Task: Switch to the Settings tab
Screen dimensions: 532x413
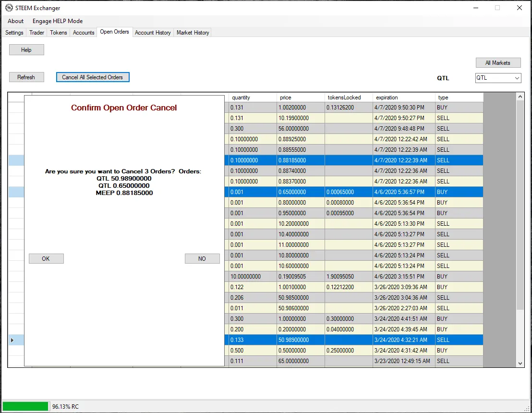Action: 14,33
